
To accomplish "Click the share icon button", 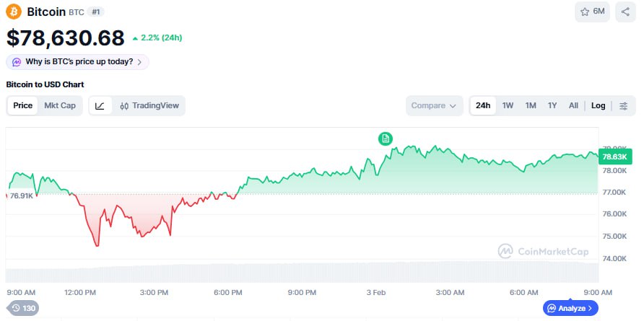I will pos(625,12).
